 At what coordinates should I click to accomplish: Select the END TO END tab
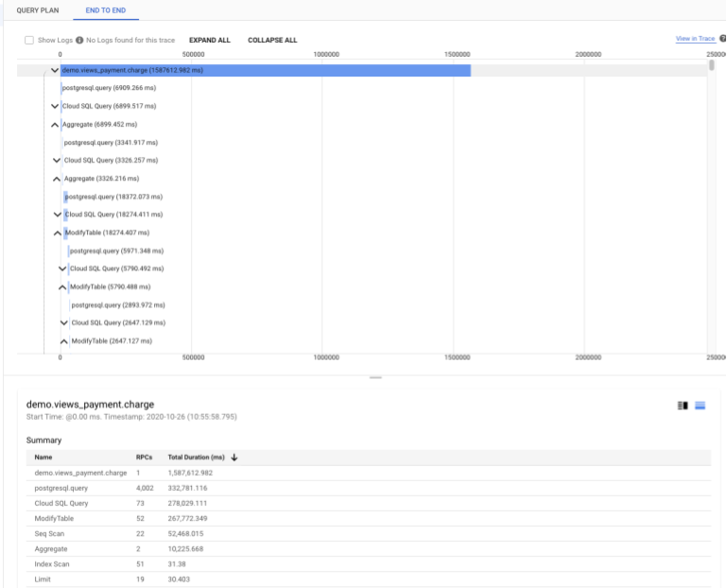tap(106, 10)
